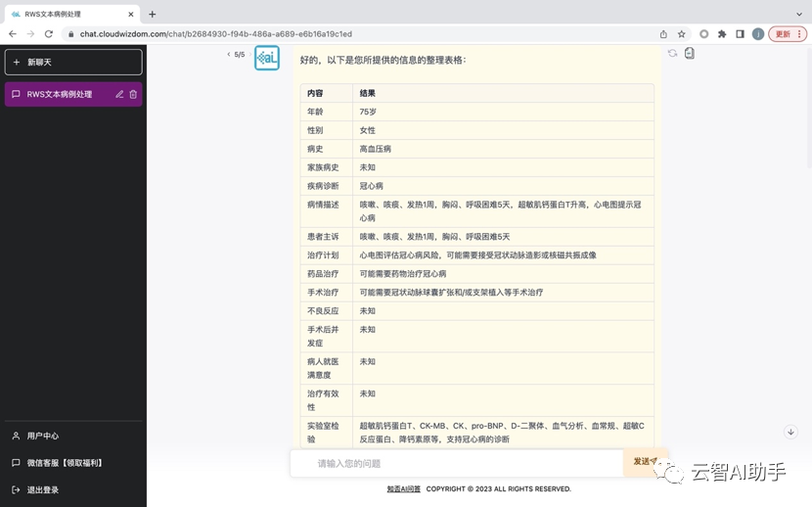Select the RWS文本病例处理 browser tab
This screenshot has height=507, width=812.
pos(72,14)
